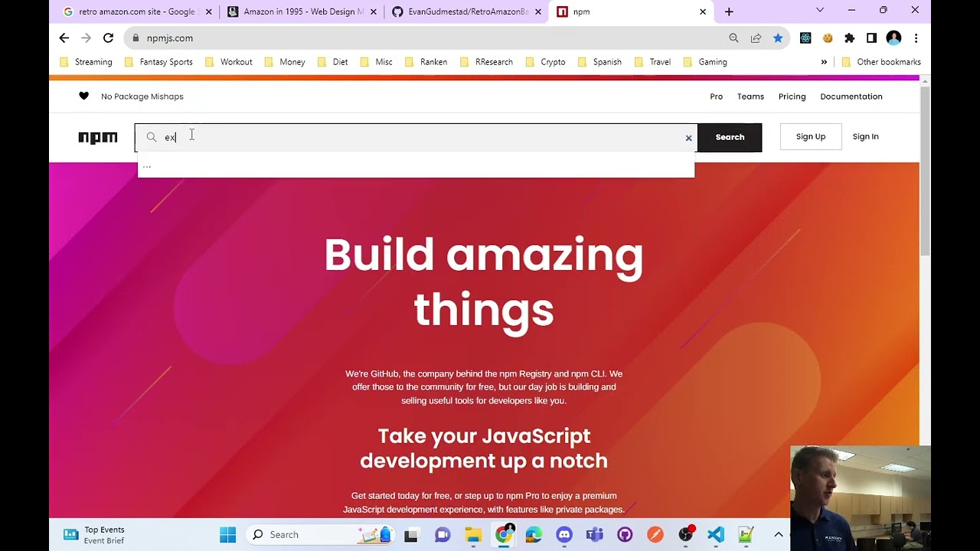Open the Travel bookmarks folder
Image resolution: width=980 pixels, height=551 pixels.
(x=652, y=62)
